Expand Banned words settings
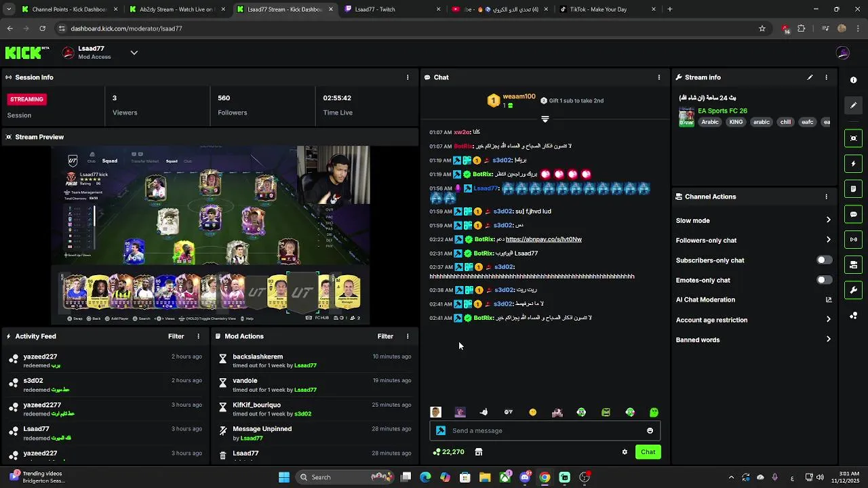Viewport: 868px width, 488px height. (828, 340)
